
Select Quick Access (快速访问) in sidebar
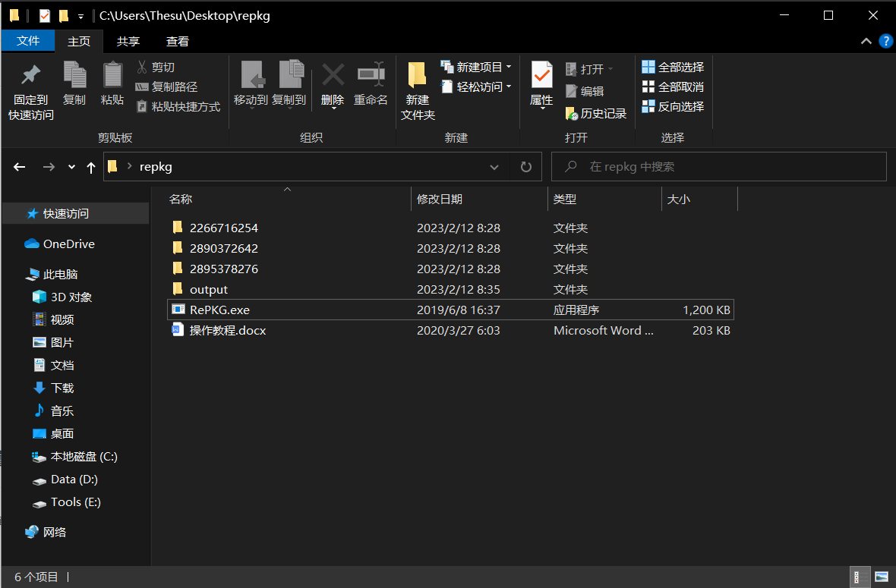76,213
